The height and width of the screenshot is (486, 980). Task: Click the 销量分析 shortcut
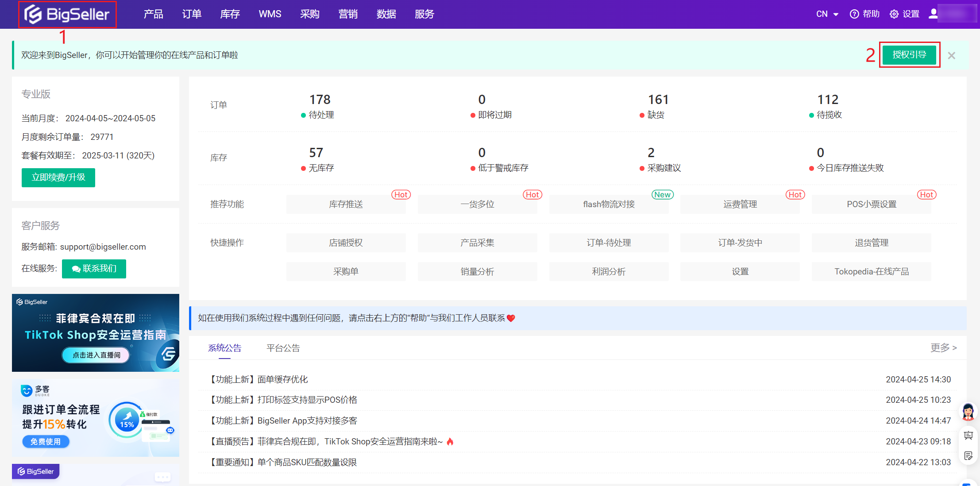pos(478,271)
